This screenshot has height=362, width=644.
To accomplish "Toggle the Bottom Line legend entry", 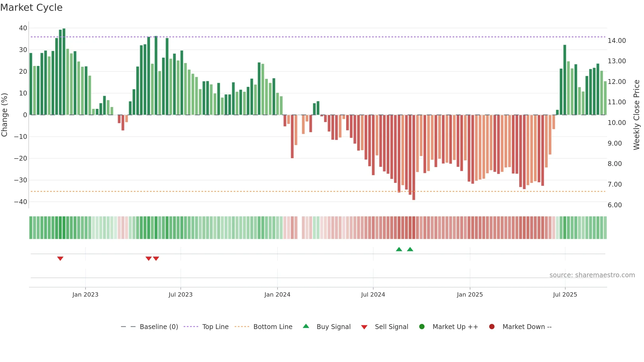I will coord(264,327).
